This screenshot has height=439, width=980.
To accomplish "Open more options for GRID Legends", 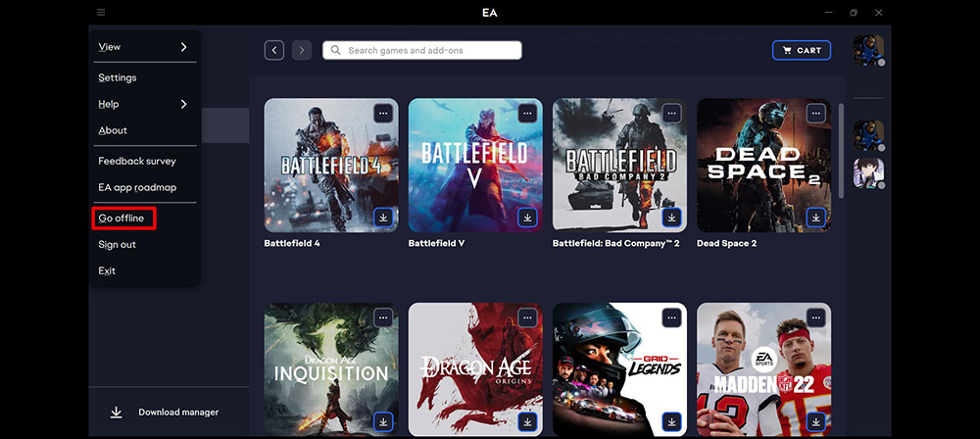I will click(x=672, y=317).
